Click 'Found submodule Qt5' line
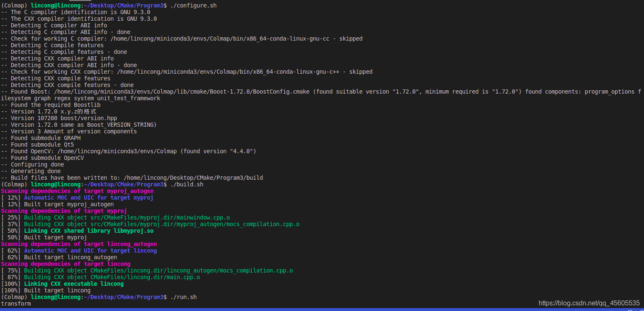This screenshot has width=644, height=311. coord(37,145)
